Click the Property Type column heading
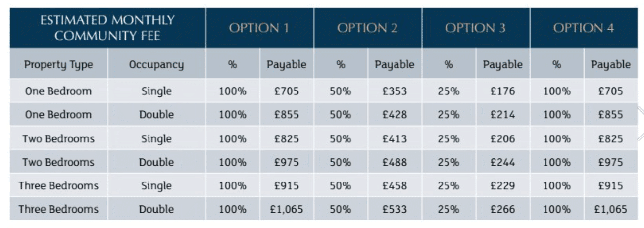The image size is (644, 228). coord(58,64)
